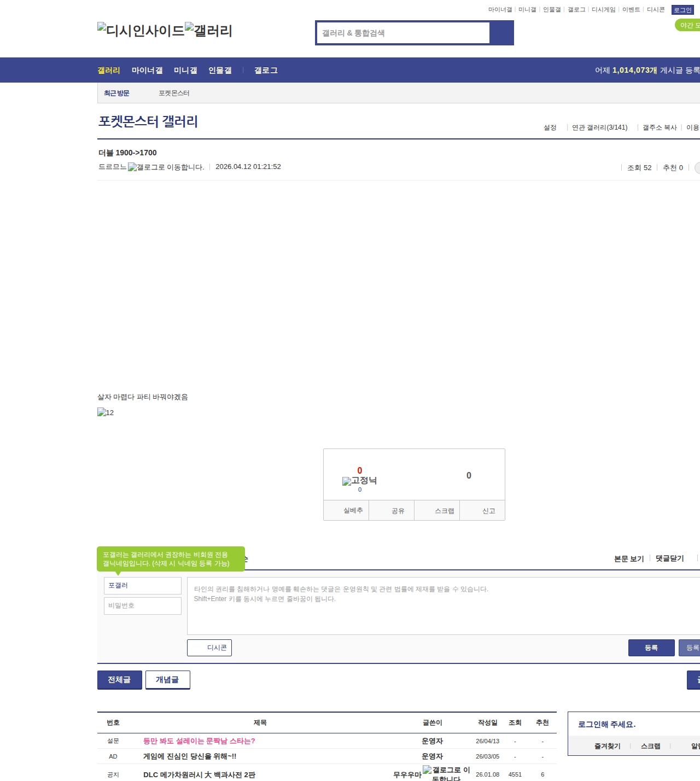Open the 갤로그 icon next to author 드르므느
The height and width of the screenshot is (781, 700).
pos(166,167)
